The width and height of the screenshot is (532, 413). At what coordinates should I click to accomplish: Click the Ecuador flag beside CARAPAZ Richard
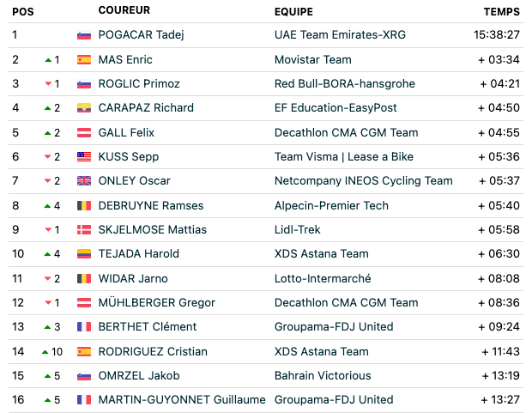pyautogui.click(x=84, y=108)
